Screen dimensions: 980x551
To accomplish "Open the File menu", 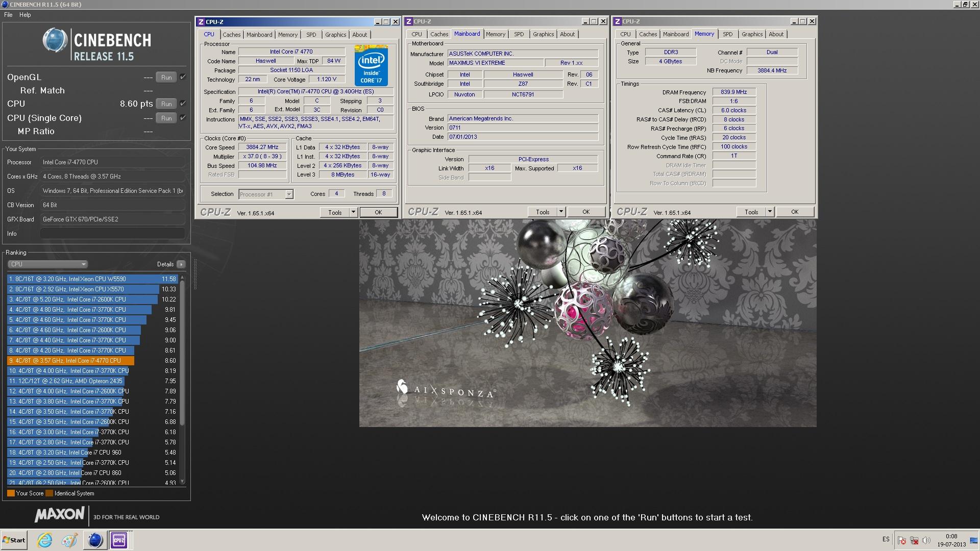I will pos(8,15).
